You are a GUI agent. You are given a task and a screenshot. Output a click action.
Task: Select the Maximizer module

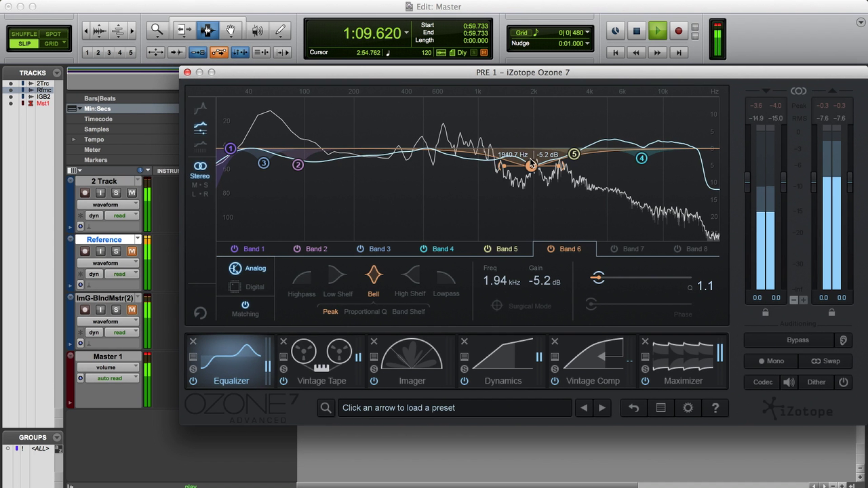683,363
